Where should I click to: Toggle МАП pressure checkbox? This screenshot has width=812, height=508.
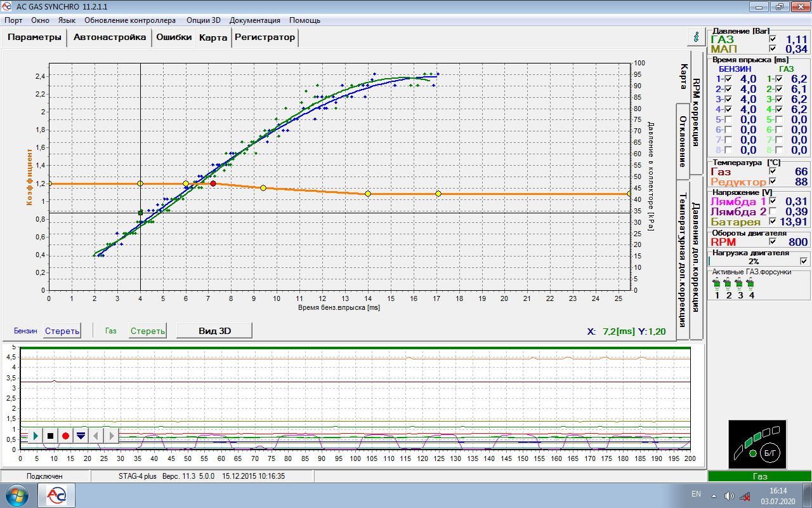[772, 48]
